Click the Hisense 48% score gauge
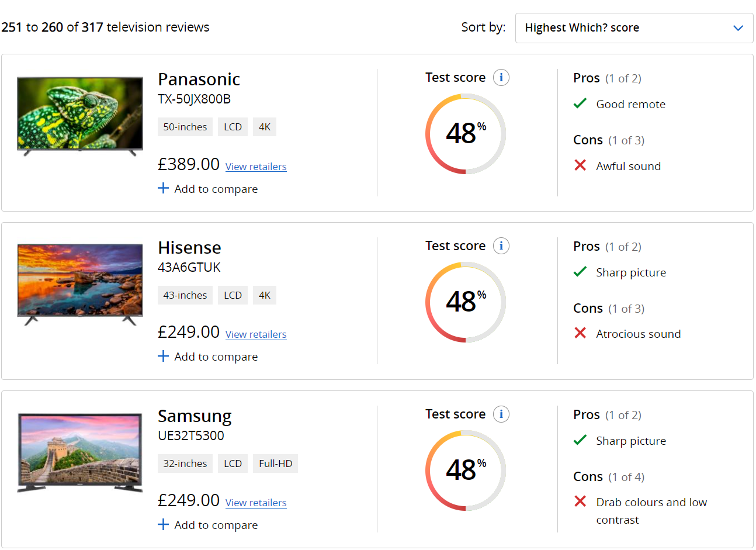Viewport: 756px width, 550px height. (x=465, y=302)
